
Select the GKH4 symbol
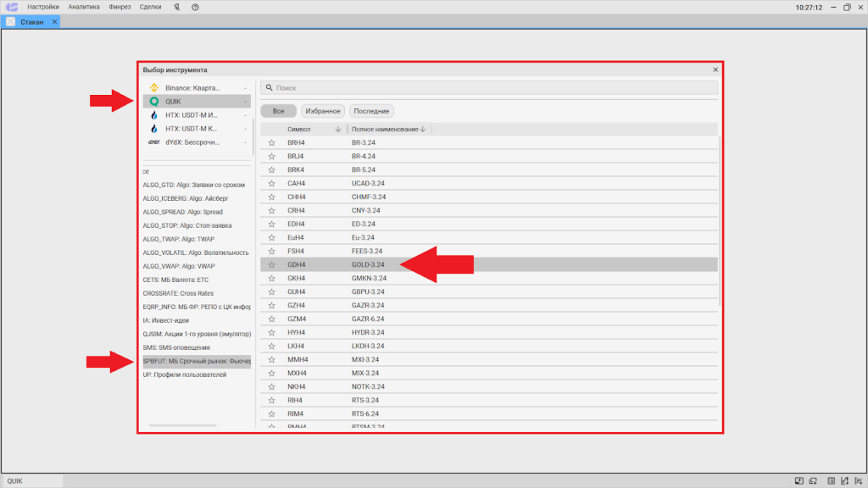(x=296, y=278)
